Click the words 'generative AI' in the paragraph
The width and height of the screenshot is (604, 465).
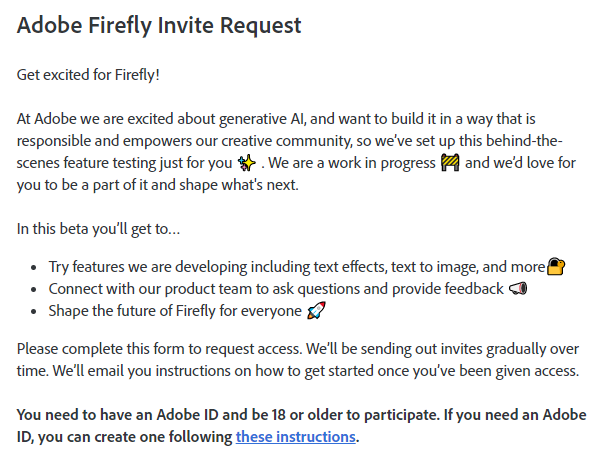point(263,119)
